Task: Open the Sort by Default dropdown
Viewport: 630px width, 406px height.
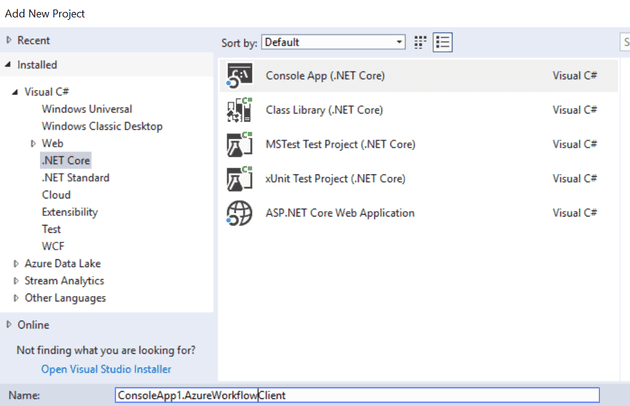Action: click(x=333, y=42)
